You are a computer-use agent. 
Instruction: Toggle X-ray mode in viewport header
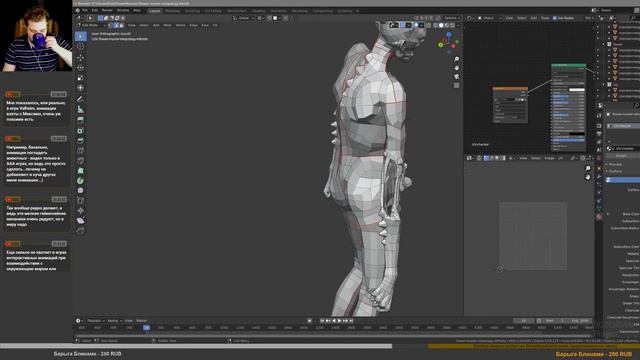click(429, 25)
